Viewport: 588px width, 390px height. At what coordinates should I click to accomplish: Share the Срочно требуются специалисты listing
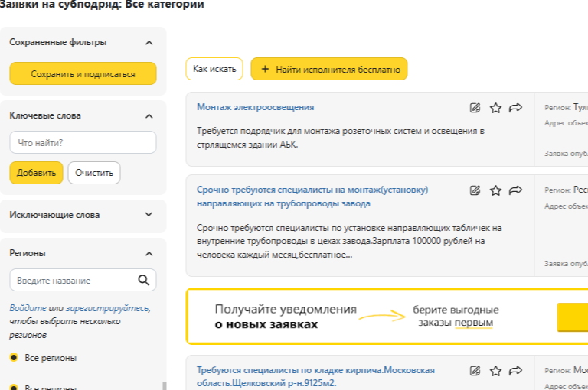tap(515, 190)
